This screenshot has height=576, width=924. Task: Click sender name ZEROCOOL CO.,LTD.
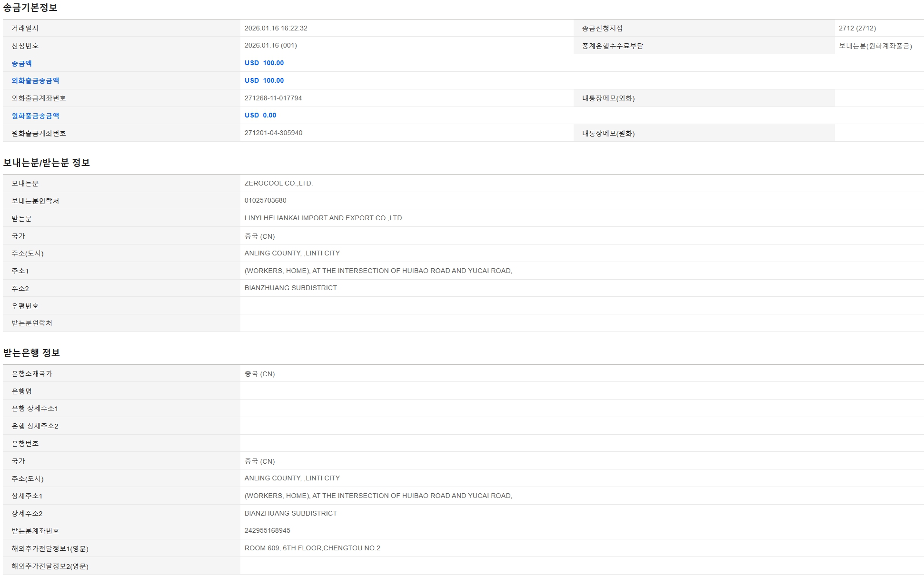[278, 183]
